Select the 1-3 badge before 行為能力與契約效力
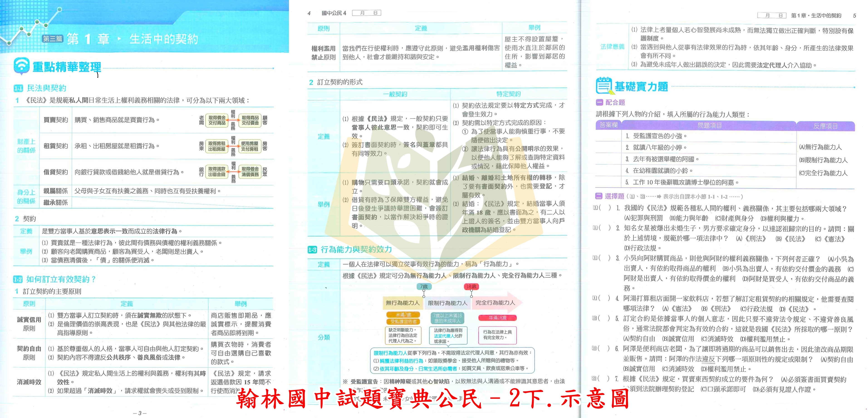The height and width of the screenshot is (418, 868). click(x=312, y=249)
